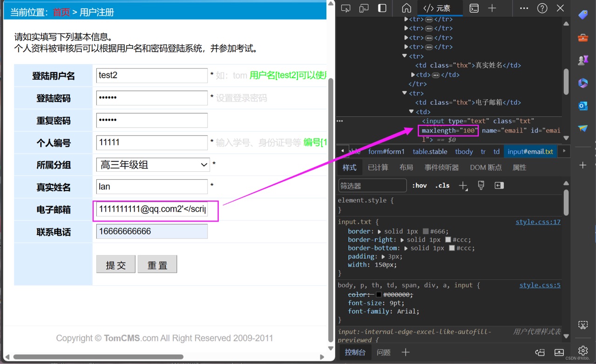Open the Edge sidebar tools briefcase icon
The image size is (596, 364).
583,38
